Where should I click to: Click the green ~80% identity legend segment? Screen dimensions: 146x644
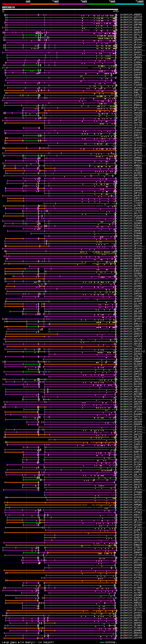pos(101,4)
